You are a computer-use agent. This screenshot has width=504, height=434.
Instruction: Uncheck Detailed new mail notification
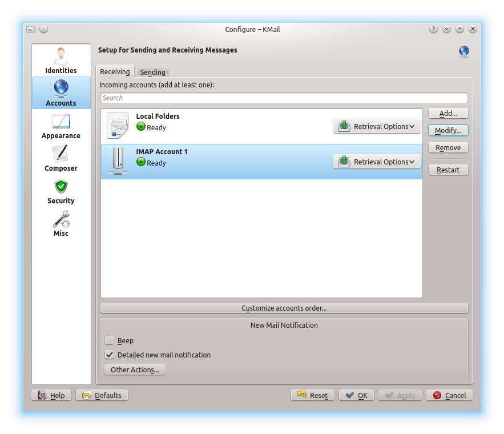click(x=109, y=355)
